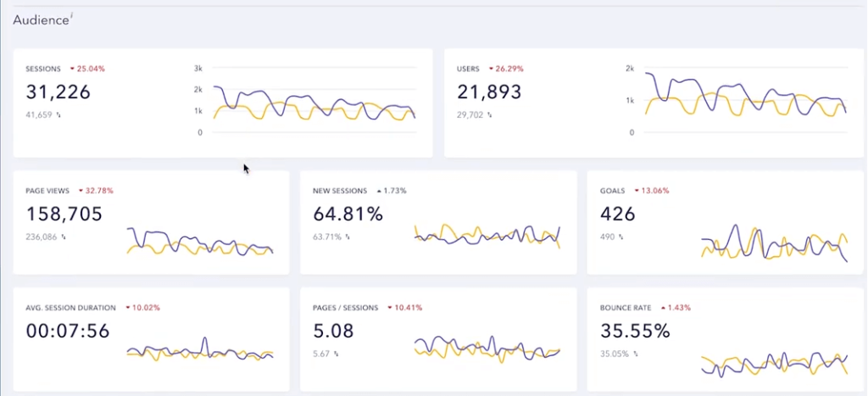Click the comparison icon next to 41,659

pos(58,115)
